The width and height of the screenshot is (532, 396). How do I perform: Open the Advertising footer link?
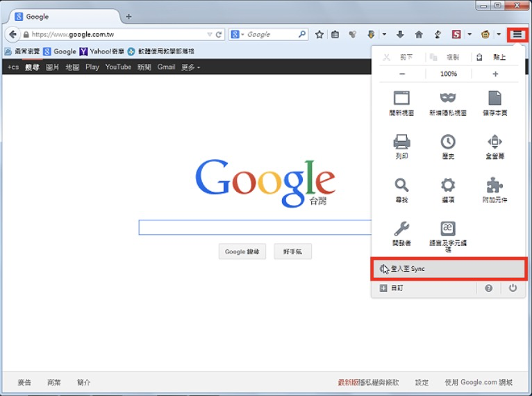tap(24, 382)
